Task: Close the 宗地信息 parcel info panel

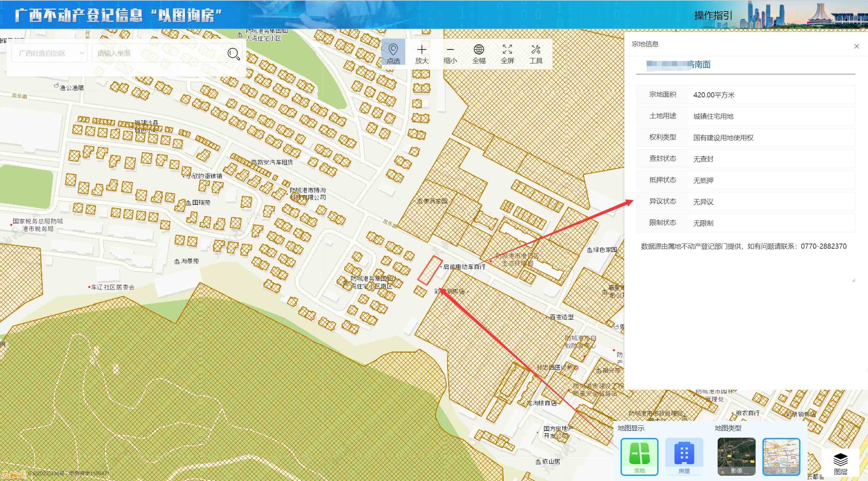Action: pyautogui.click(x=856, y=46)
